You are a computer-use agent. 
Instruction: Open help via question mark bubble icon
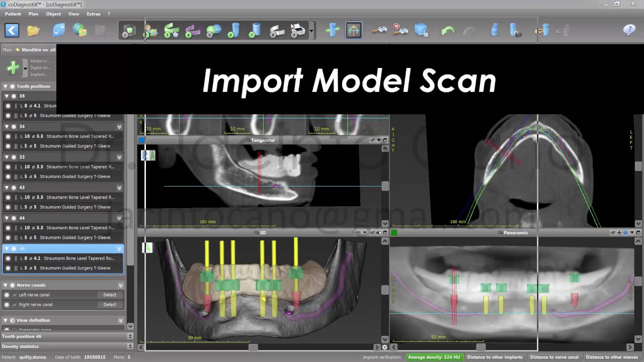click(629, 30)
